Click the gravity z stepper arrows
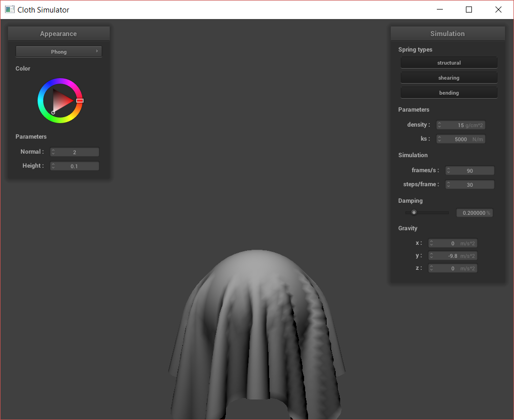 431,268
